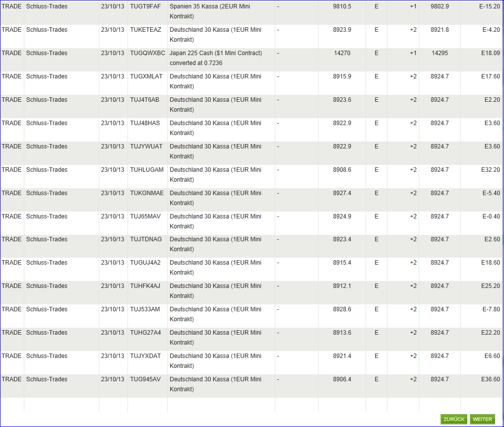Select trade reference TUHG27A4

click(146, 332)
